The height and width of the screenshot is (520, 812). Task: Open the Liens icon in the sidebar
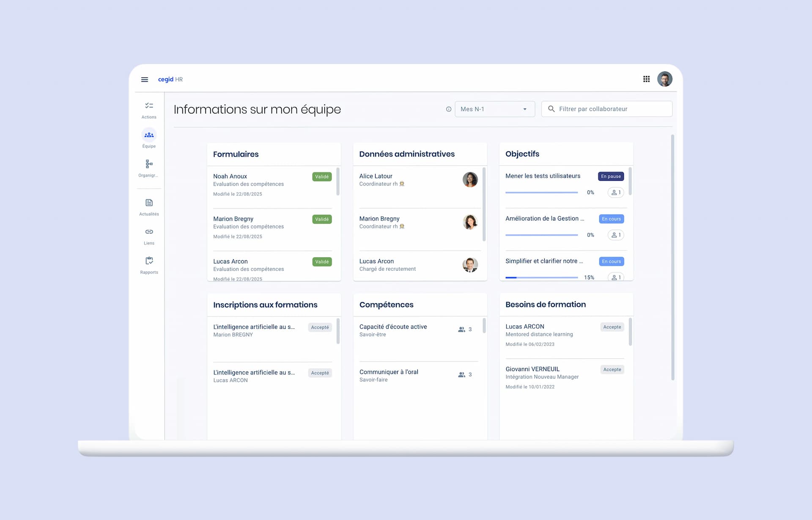[148, 231]
